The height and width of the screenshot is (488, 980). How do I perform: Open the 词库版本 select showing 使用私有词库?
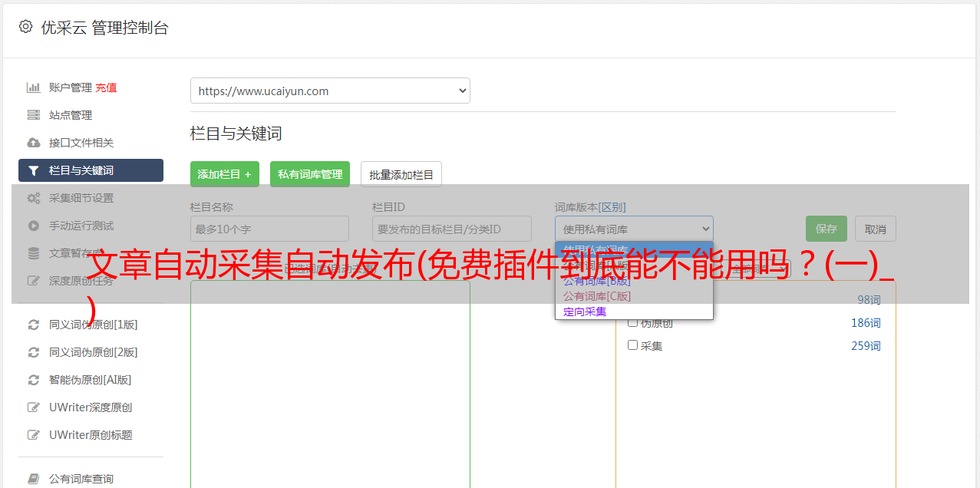pyautogui.click(x=634, y=229)
